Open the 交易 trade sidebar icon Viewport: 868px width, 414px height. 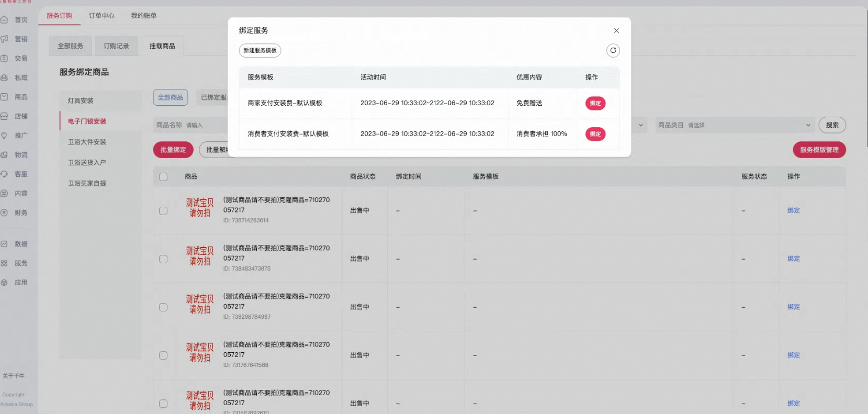(x=4, y=59)
